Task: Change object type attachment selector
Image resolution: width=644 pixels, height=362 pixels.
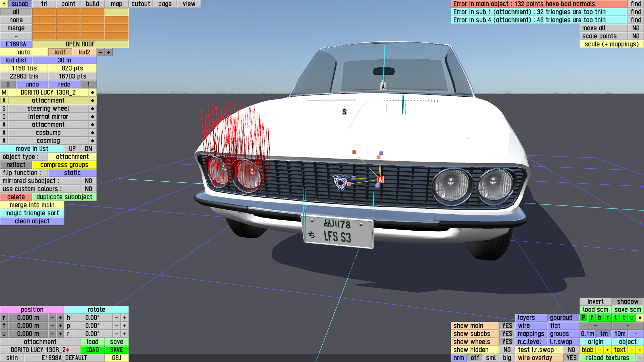Action: pyautogui.click(x=72, y=157)
